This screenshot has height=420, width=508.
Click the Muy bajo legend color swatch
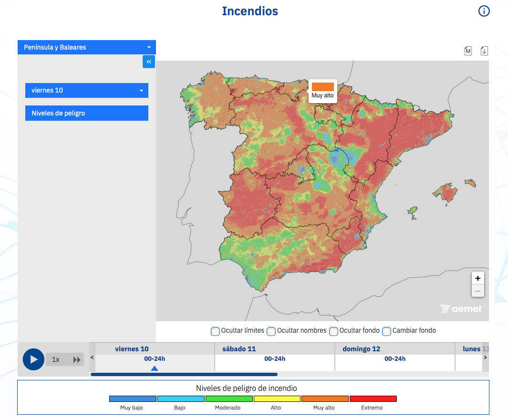click(133, 399)
